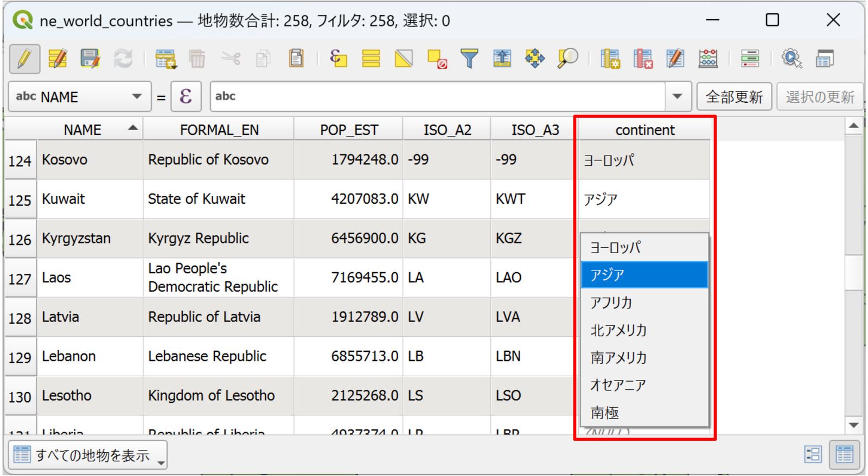868x476 pixels.
Task: Dock the attribute table
Action: 825,59
